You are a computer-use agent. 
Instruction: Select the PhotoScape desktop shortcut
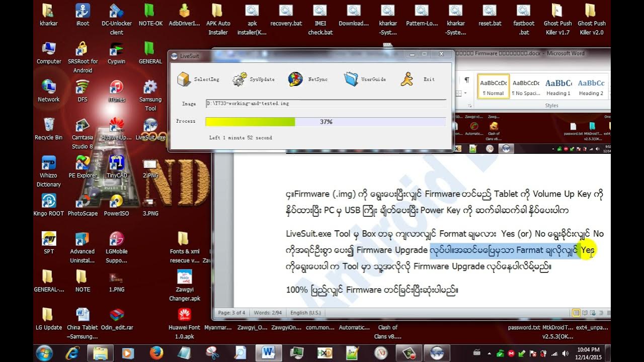[x=83, y=205]
